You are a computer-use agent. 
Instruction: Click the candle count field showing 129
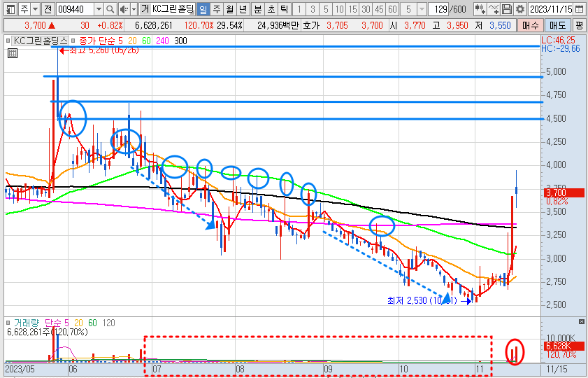(x=439, y=9)
